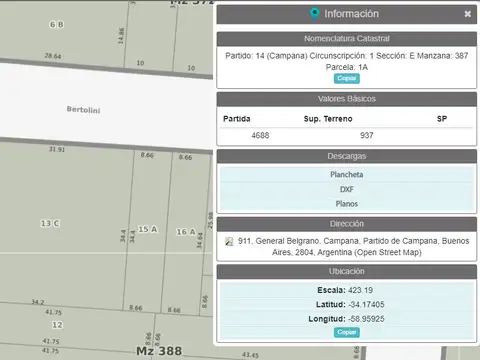Select parcel 15 A on the map
This screenshot has width=480, height=360.
(x=148, y=229)
